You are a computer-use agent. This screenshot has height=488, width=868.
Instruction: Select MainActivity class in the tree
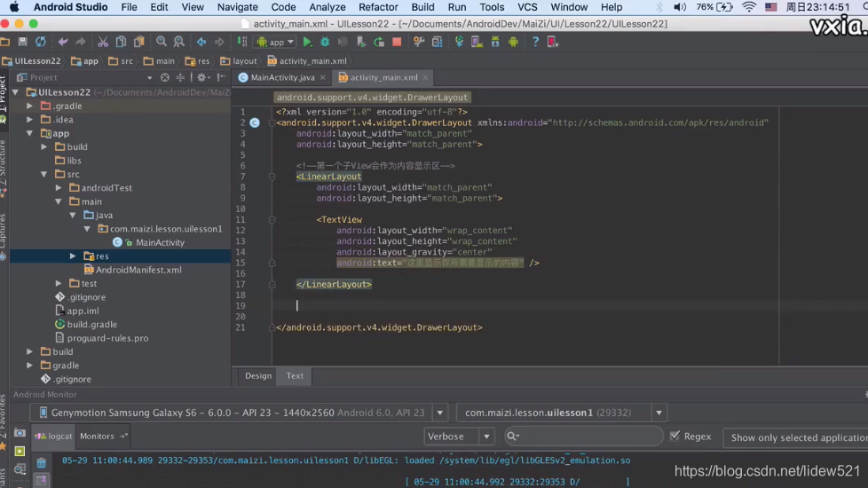(160, 242)
